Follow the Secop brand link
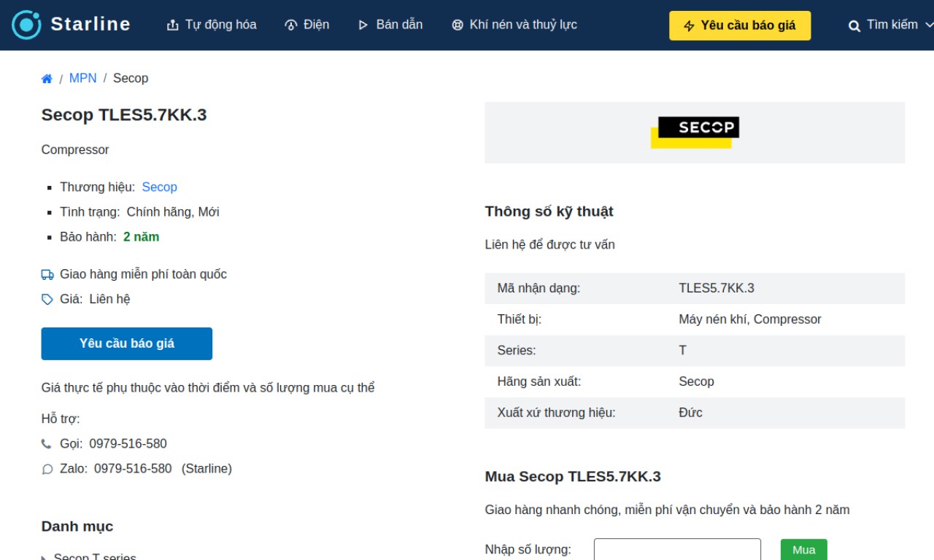This screenshot has height=560, width=934. (x=160, y=187)
